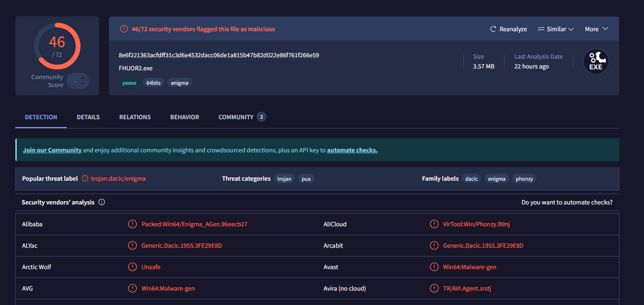Click the alert icon next to trojan.dacic/enigma
The width and height of the screenshot is (644, 305).
tap(85, 179)
